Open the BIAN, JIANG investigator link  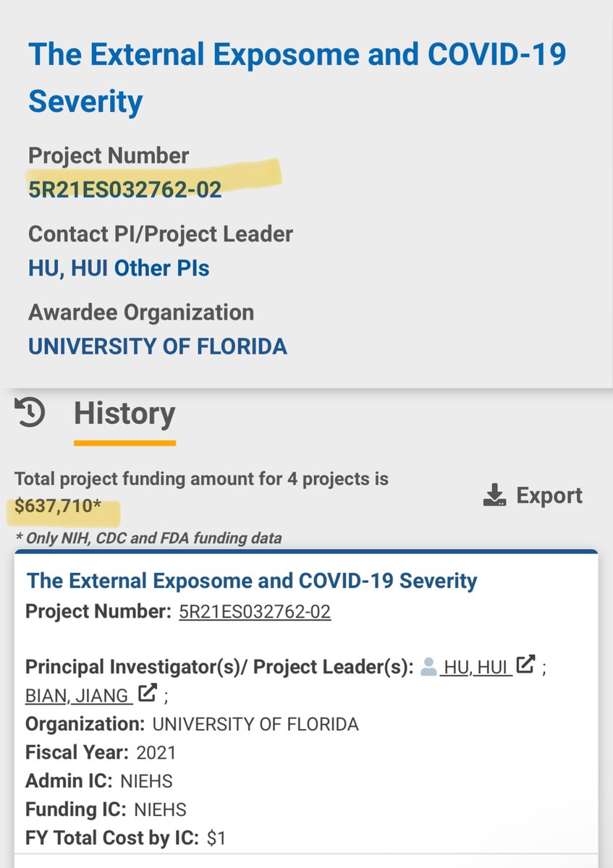click(78, 696)
